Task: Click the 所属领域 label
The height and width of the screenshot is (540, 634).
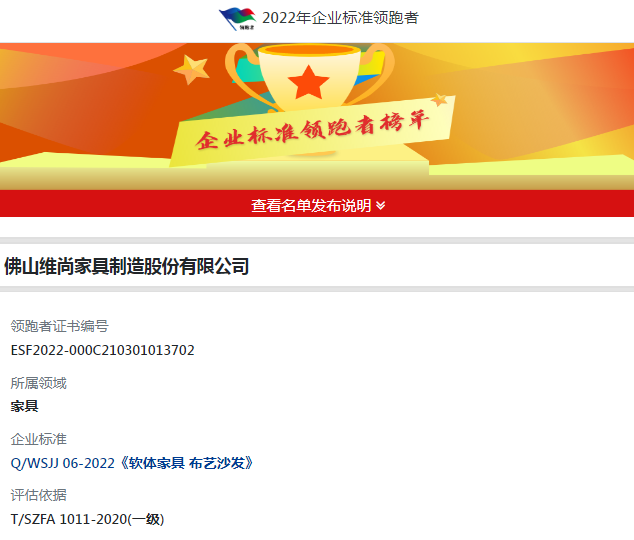Action: click(x=38, y=383)
